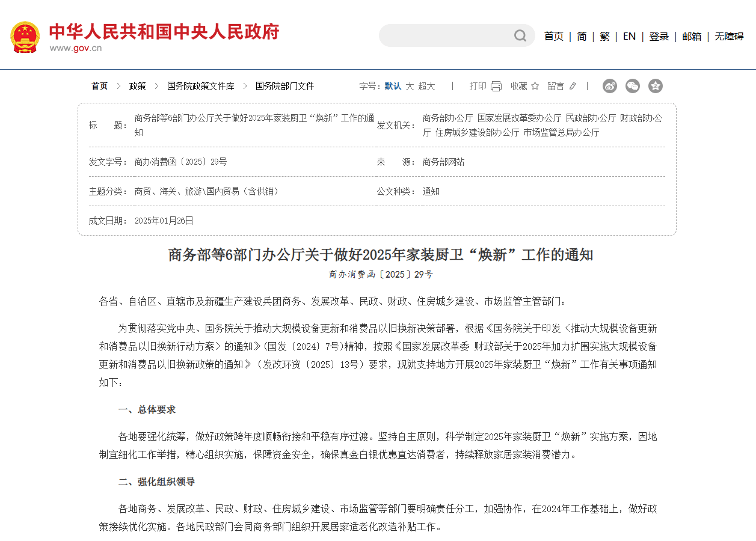The width and height of the screenshot is (756, 541).
Task: Set font size to 大
Action: [x=410, y=86]
